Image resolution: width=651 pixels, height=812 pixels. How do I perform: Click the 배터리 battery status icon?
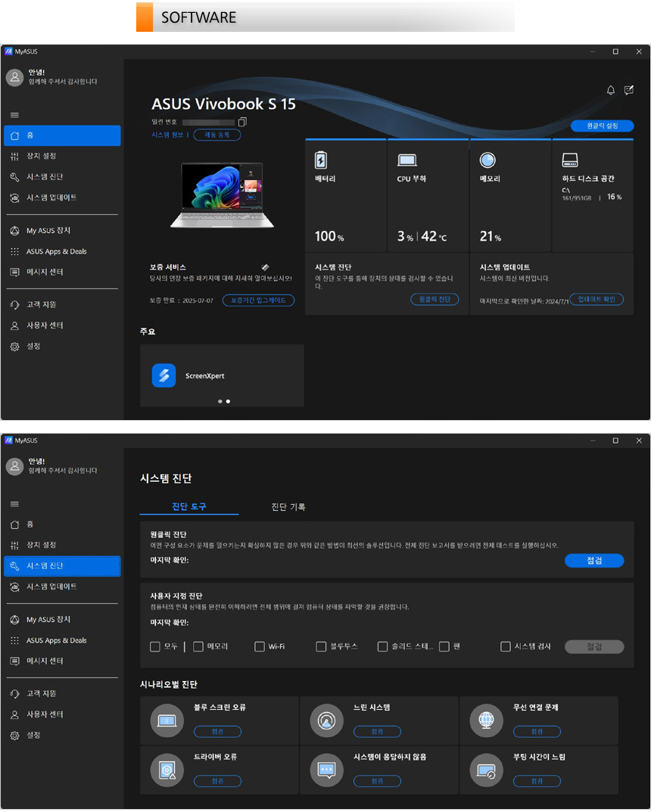[x=321, y=160]
